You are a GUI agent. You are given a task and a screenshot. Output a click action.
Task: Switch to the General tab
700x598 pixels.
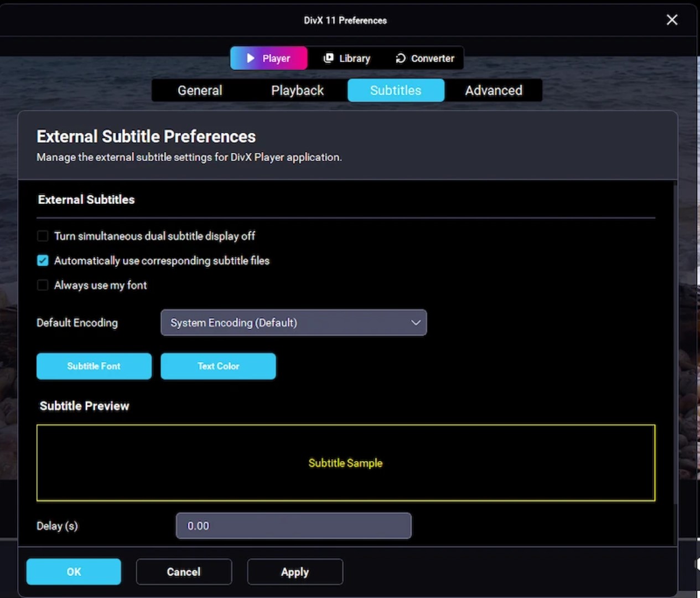200,90
